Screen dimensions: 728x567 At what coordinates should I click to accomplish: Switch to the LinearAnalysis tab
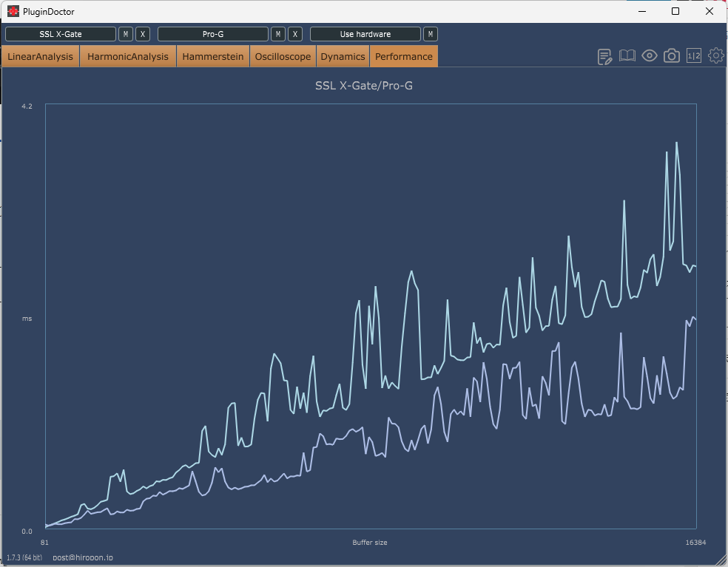[41, 56]
